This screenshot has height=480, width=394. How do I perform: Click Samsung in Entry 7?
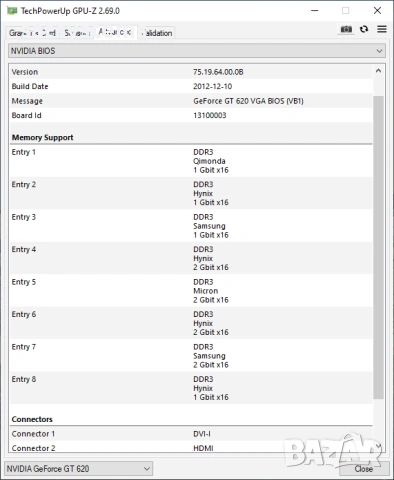[209, 356]
